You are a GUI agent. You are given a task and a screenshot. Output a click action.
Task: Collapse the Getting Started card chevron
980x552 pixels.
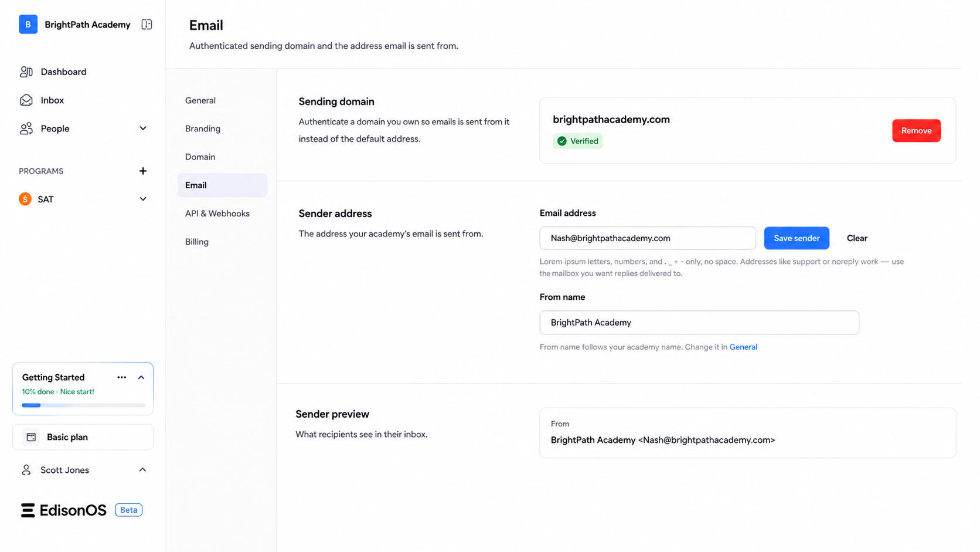(x=141, y=377)
